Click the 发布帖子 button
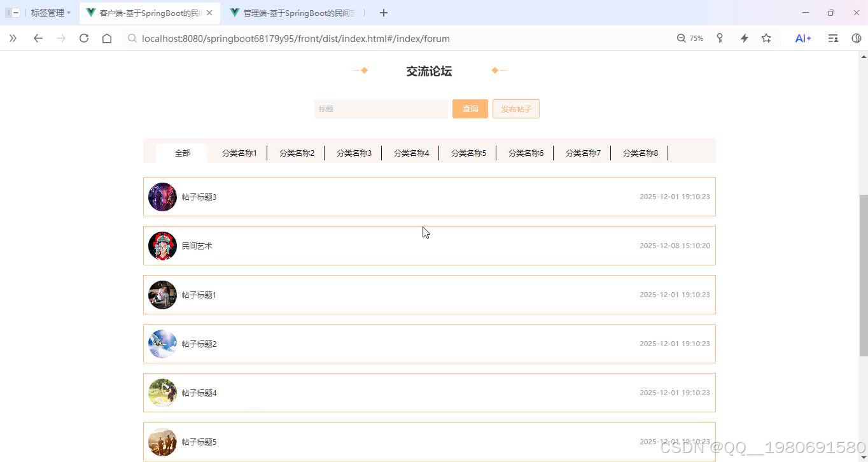This screenshot has height=462, width=868. 516,109
